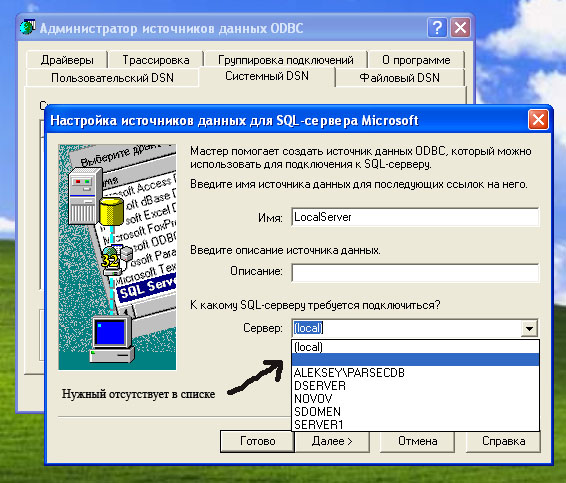Select the Системный DSN tab
Viewport: 566px width, 483px height.
click(267, 76)
